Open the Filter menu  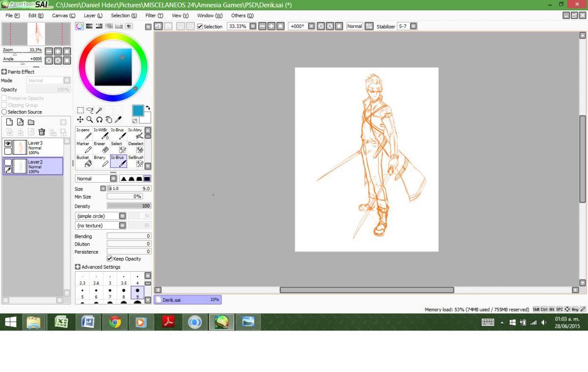[154, 16]
